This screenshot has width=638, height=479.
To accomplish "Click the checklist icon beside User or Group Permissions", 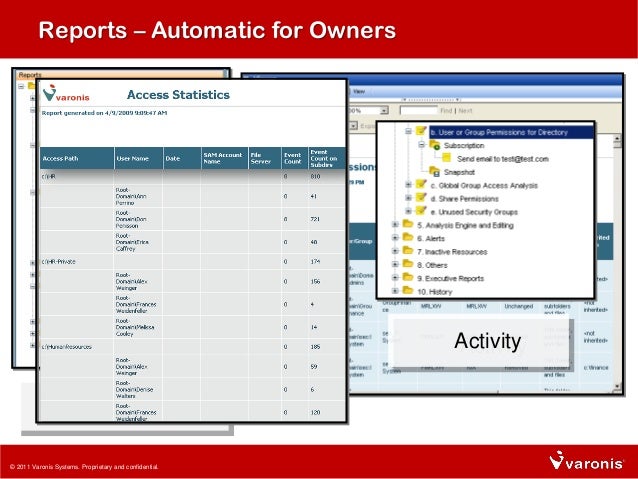I will pyautogui.click(x=421, y=131).
